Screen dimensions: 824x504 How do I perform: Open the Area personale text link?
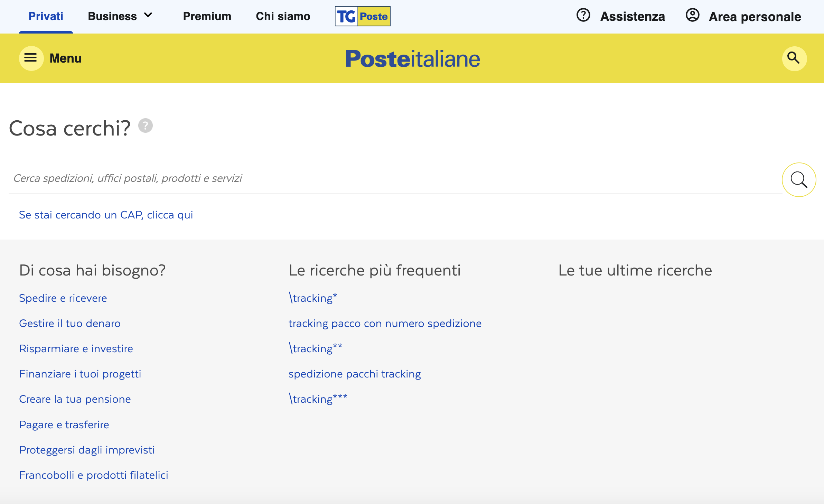pos(755,17)
